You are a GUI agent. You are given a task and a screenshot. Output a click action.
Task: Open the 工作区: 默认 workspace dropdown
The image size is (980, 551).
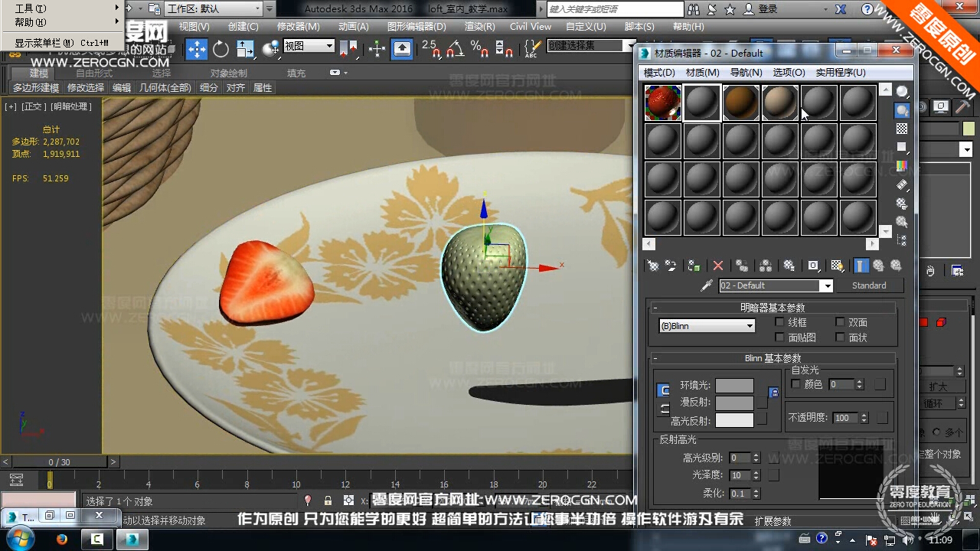pos(214,9)
